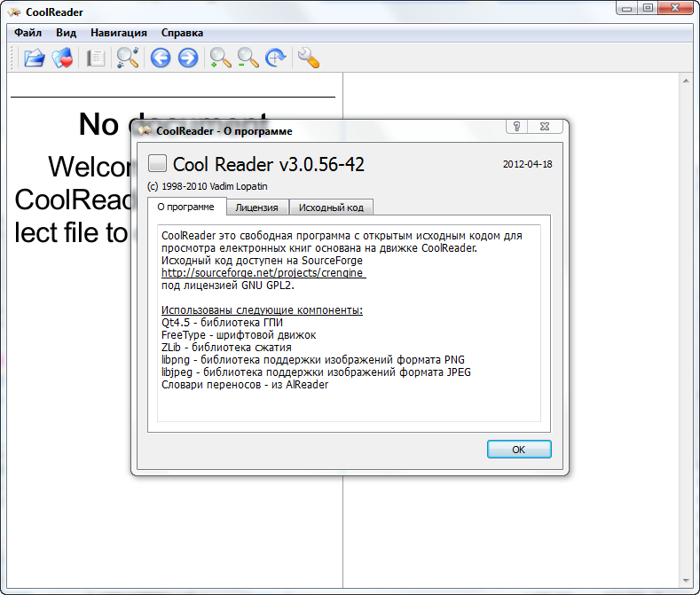Viewport: 700px width, 595px height.
Task: Click the 2012-04-18 build date text
Action: 527,164
